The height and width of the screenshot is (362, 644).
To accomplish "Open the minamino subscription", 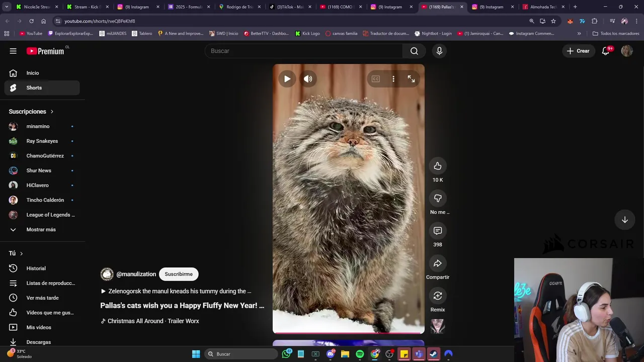I will [x=42, y=126].
